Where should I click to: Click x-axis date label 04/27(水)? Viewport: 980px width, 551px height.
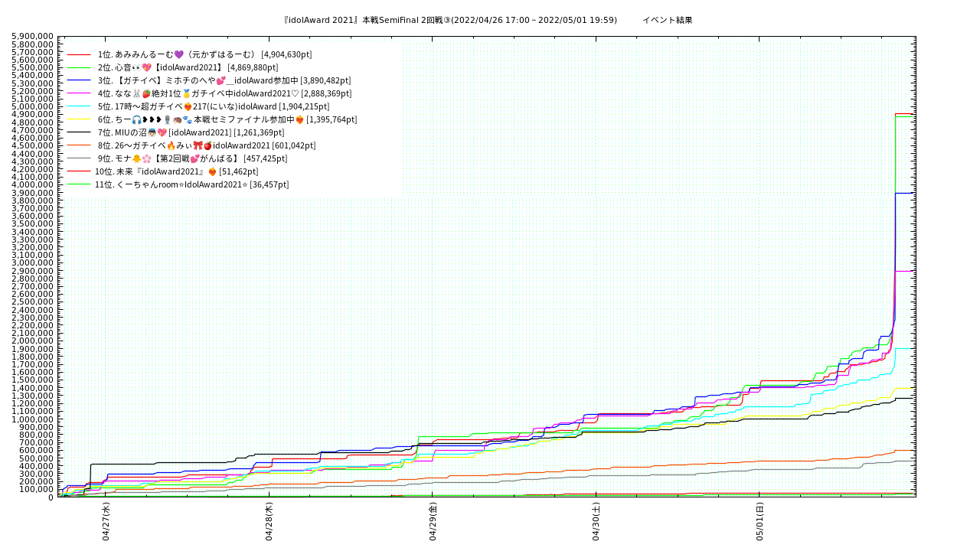106,521
